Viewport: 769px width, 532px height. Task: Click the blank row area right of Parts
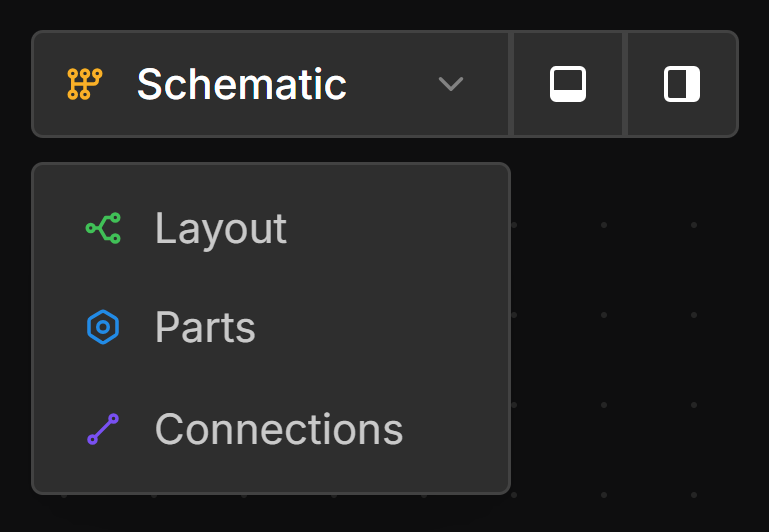click(x=380, y=328)
